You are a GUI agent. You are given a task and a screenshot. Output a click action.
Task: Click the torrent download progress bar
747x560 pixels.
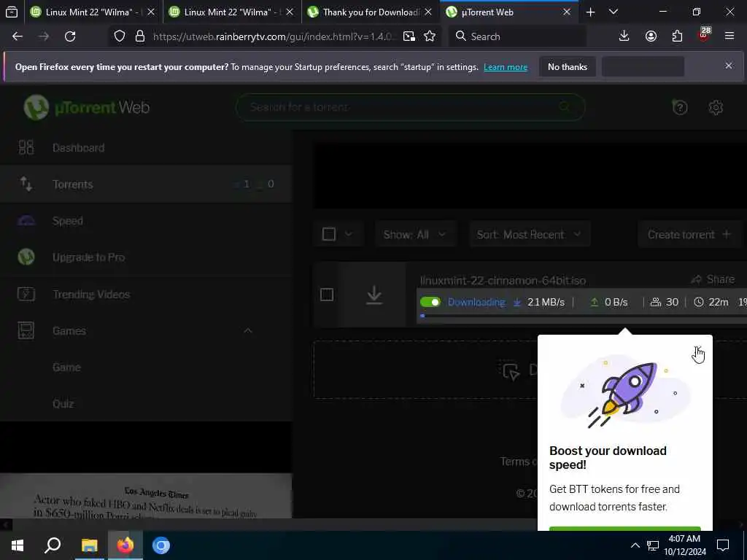[584, 316]
